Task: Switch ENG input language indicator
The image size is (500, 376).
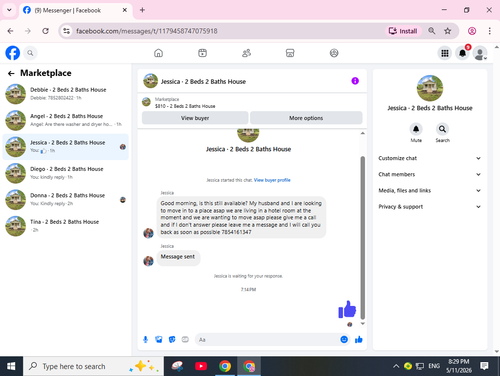Action: coord(434,366)
